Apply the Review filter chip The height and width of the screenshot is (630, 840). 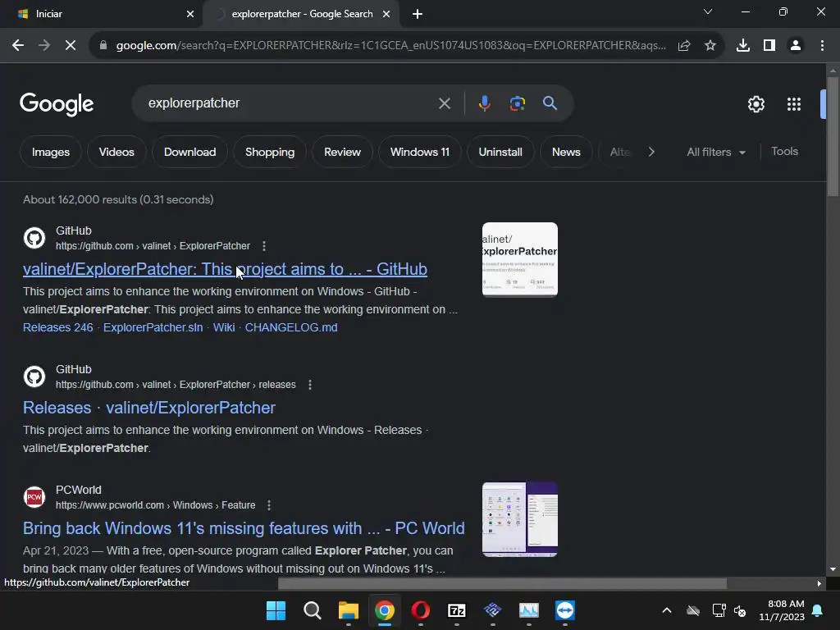[x=342, y=152]
